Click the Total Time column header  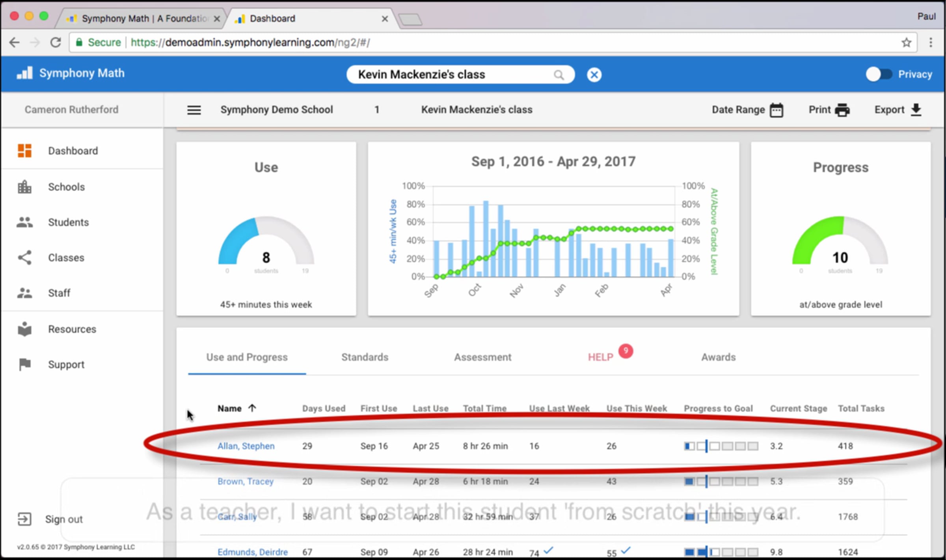pyautogui.click(x=484, y=408)
